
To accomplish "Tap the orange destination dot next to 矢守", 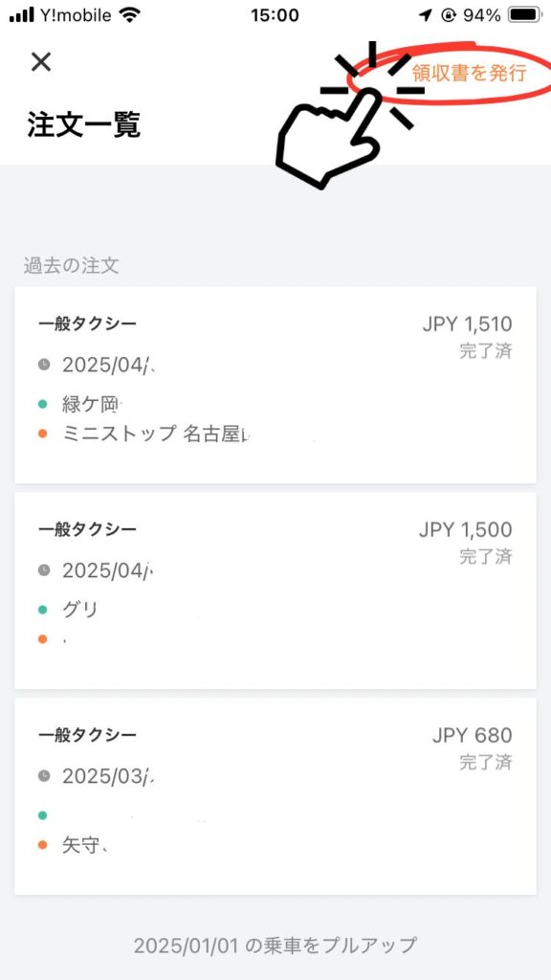I will [x=42, y=844].
